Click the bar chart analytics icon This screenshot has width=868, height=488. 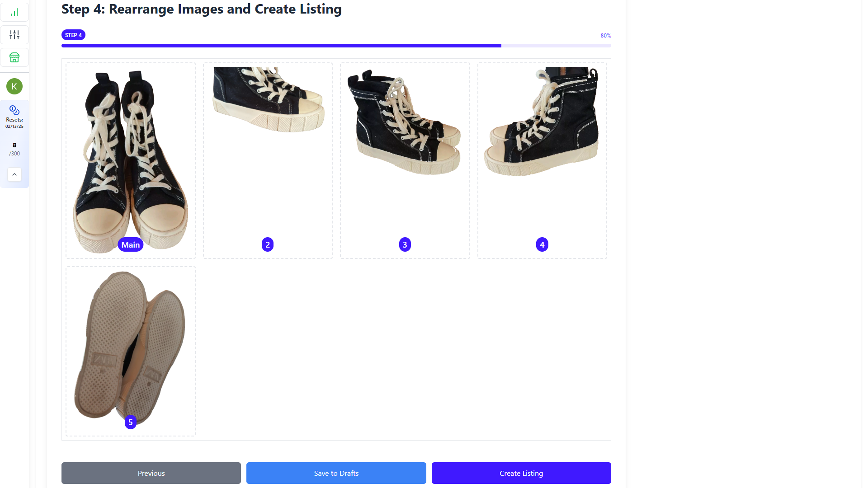(x=14, y=12)
